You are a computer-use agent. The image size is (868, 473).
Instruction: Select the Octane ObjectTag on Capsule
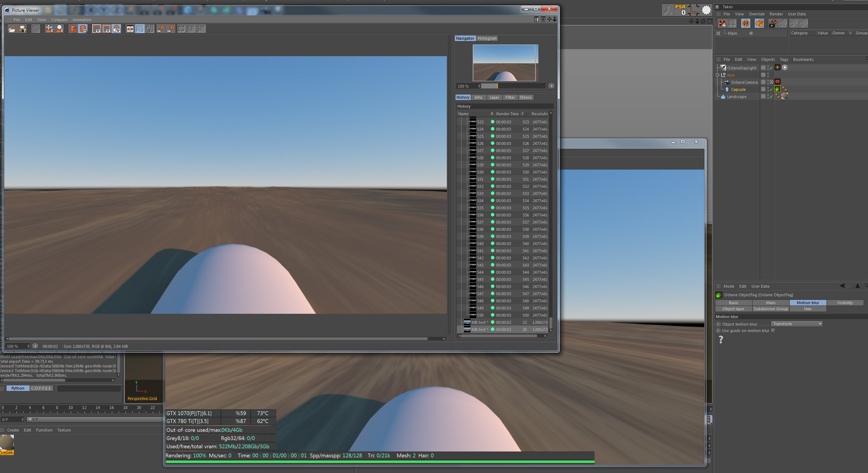point(777,89)
